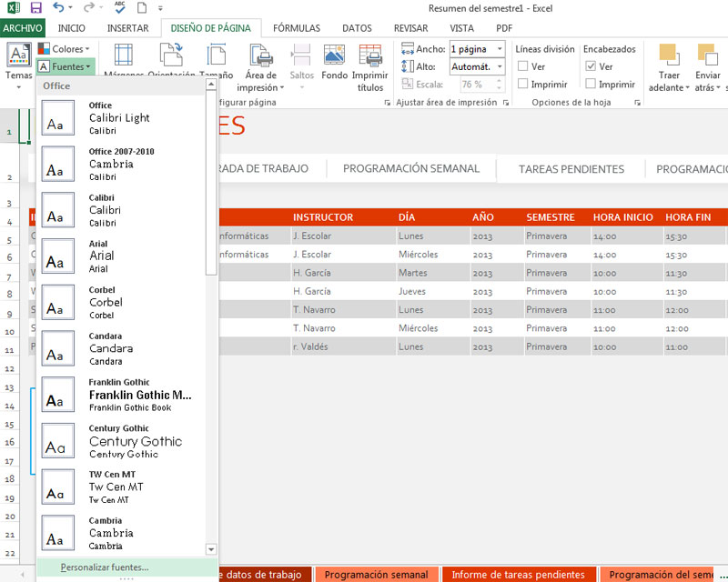The image size is (728, 582).
Task: Click Enviar atrás send backward icon
Action: [707, 55]
